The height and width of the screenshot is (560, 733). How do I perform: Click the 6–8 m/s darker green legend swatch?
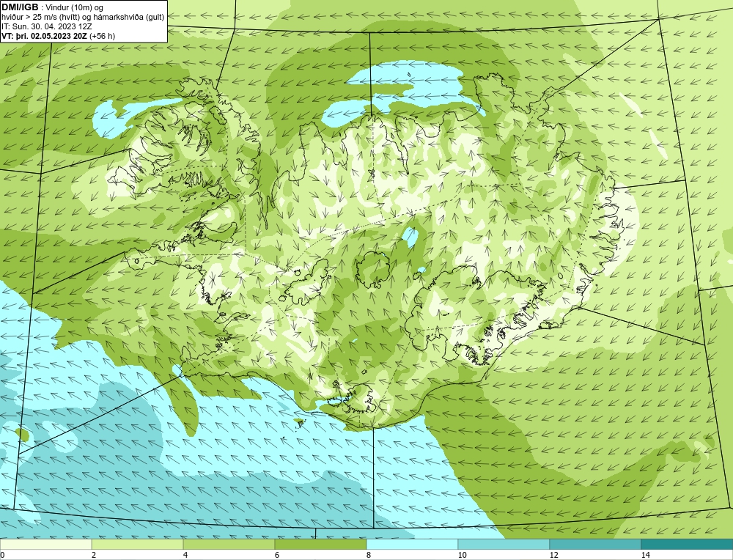coord(321,545)
